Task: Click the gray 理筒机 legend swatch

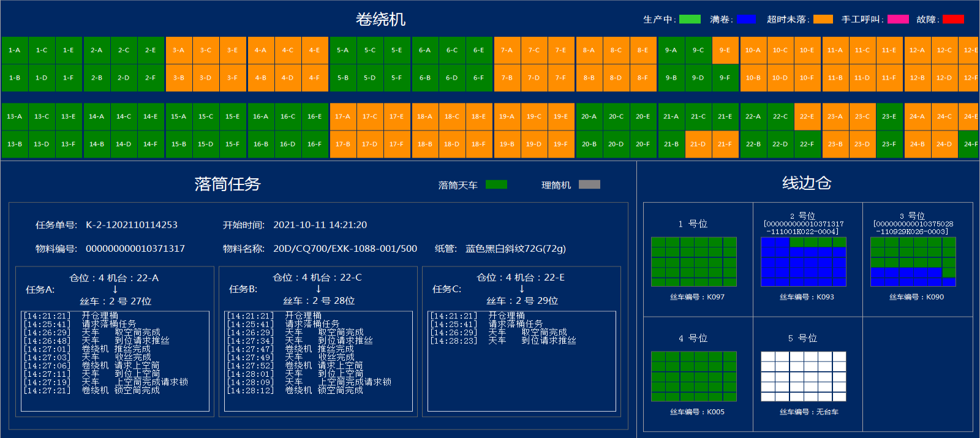Action: click(589, 184)
